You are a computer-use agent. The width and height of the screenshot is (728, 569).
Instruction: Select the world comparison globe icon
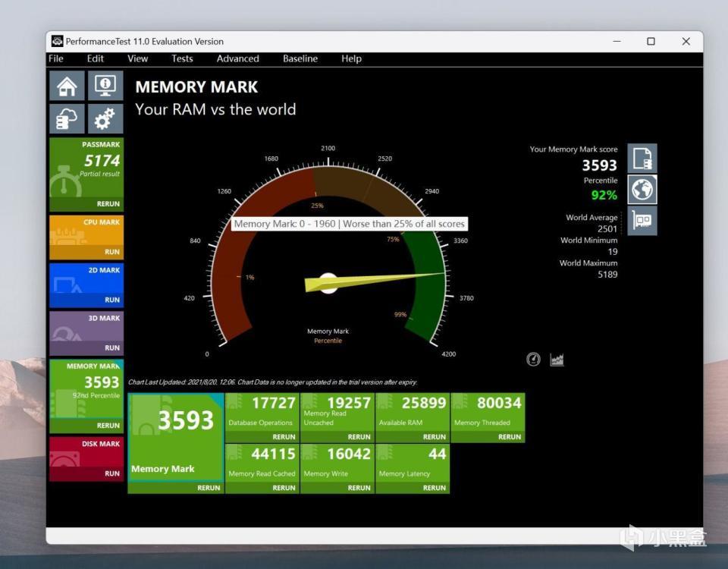[x=642, y=190]
